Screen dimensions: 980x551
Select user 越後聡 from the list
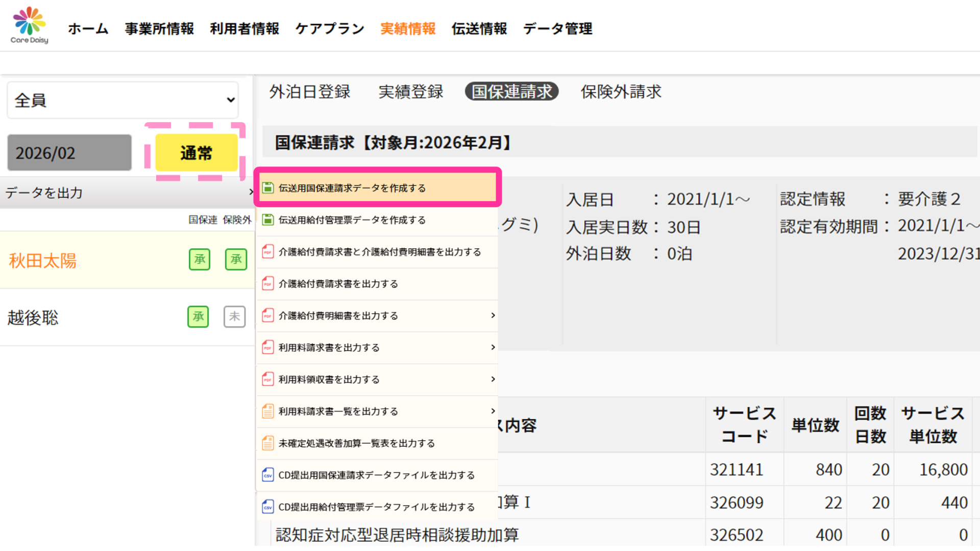pyautogui.click(x=33, y=318)
